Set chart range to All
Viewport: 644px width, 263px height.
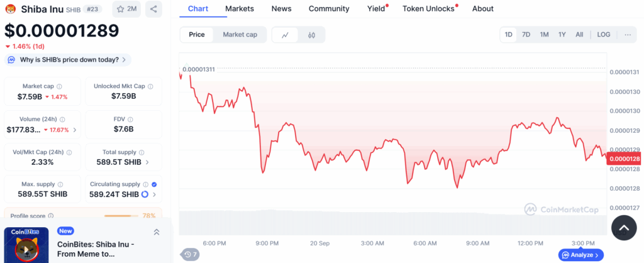(x=579, y=35)
